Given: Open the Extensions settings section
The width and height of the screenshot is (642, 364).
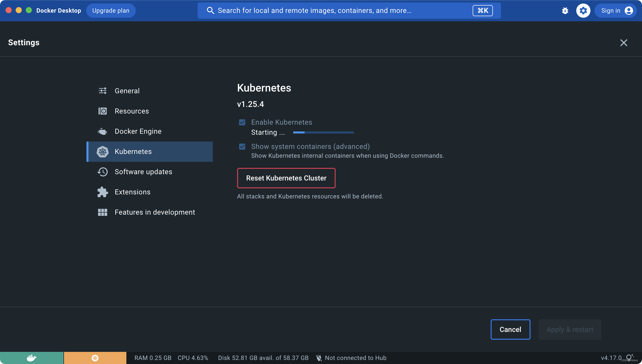Looking at the screenshot, I should click(150, 192).
